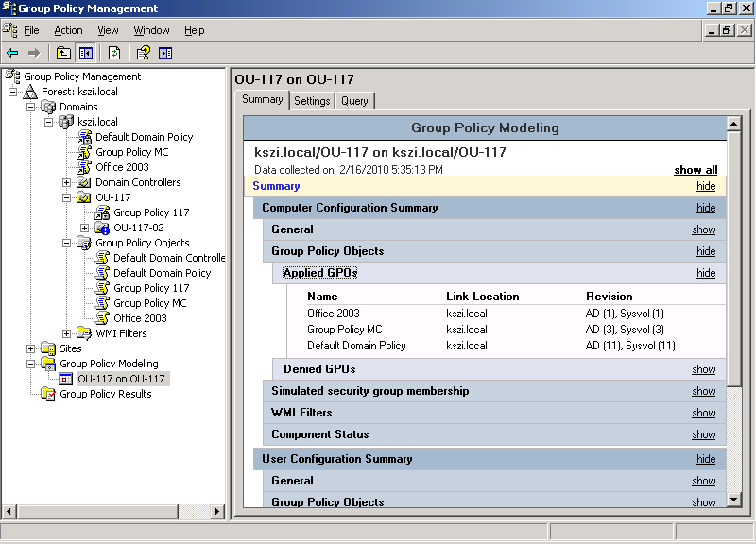Open the File menu
Screen dimensions: 756x544
pyautogui.click(x=31, y=30)
